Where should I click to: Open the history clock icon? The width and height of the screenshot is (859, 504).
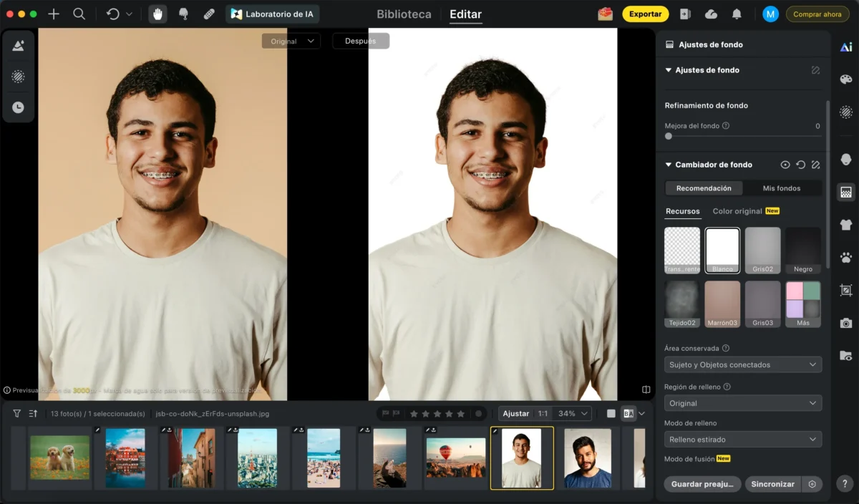[19, 107]
